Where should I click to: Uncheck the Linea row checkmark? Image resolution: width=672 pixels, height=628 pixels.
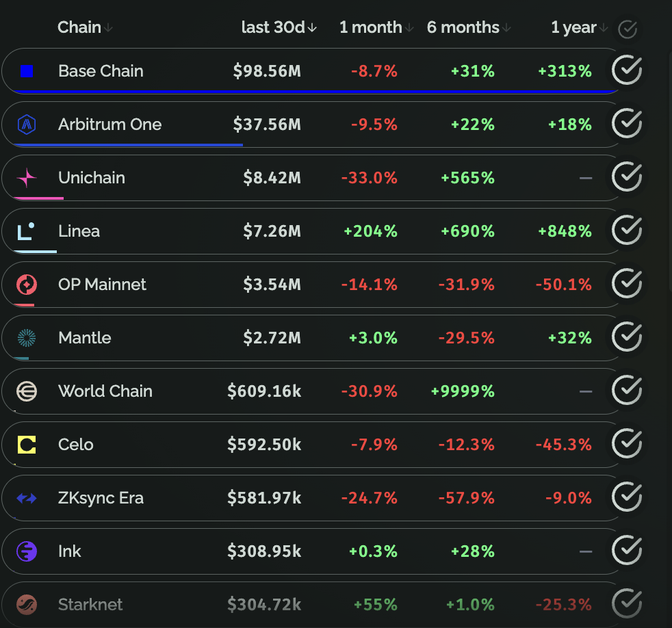[x=626, y=230]
